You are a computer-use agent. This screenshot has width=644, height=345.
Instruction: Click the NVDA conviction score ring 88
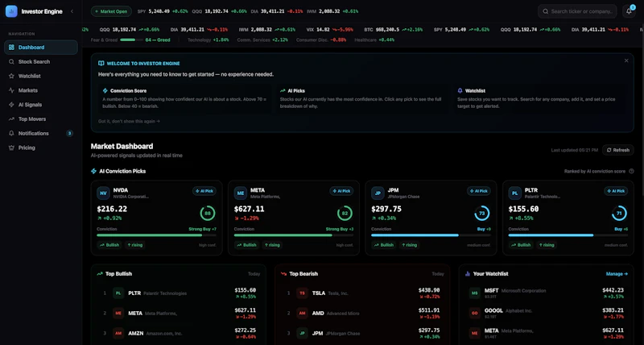coord(208,214)
